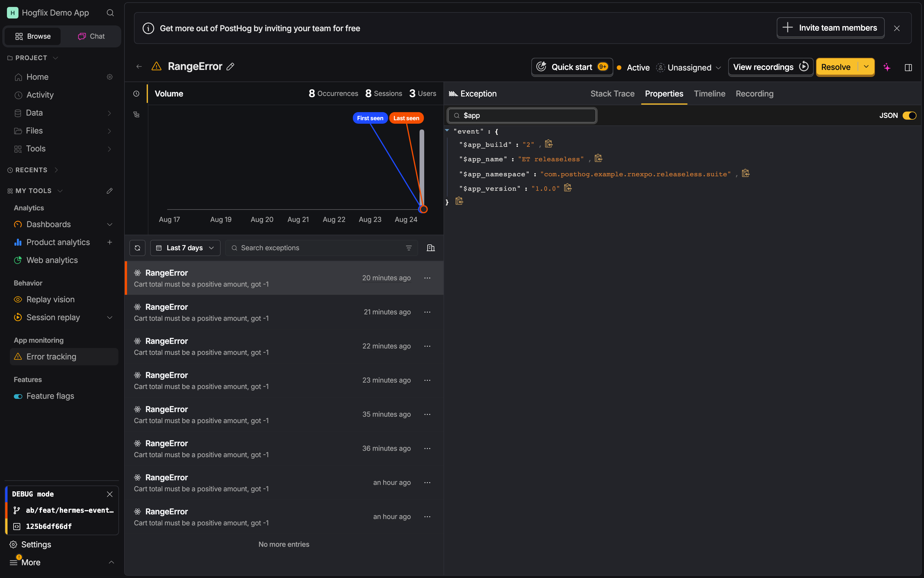Open the Recording tab
924x578 pixels.
[755, 94]
